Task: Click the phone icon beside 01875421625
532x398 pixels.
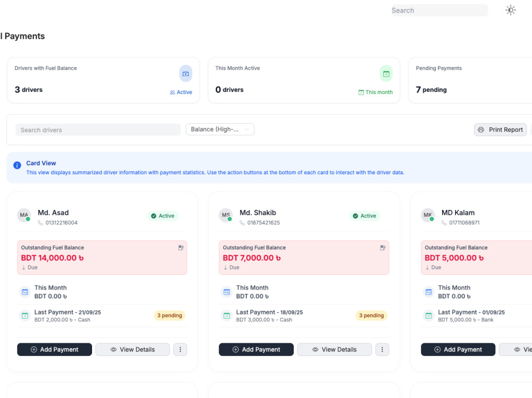Action: [242, 223]
